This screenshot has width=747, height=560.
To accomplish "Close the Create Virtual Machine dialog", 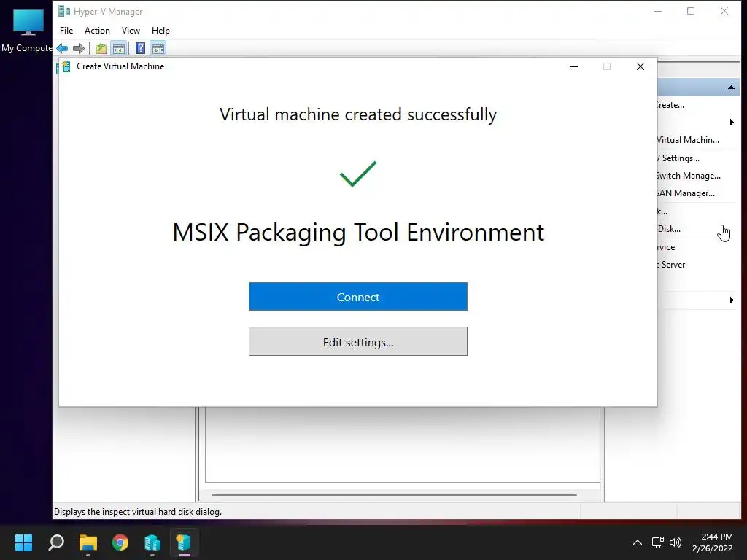I will [x=640, y=66].
